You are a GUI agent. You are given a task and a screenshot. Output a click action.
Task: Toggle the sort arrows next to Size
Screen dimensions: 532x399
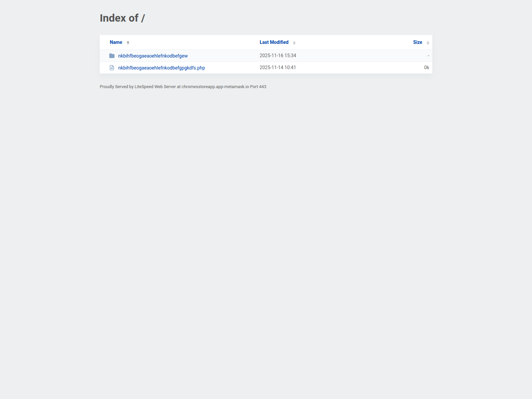pos(428,43)
